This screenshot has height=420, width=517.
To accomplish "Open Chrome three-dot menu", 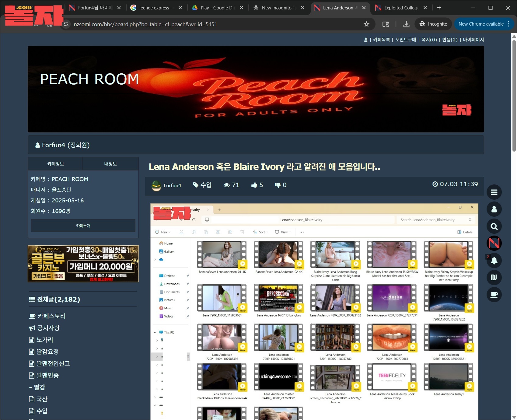I will (509, 24).
